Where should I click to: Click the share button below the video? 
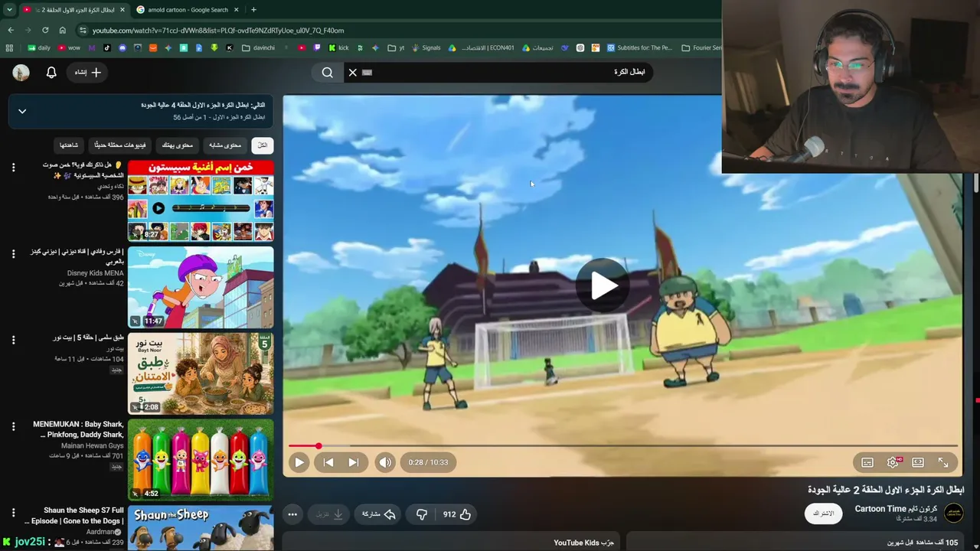click(379, 514)
